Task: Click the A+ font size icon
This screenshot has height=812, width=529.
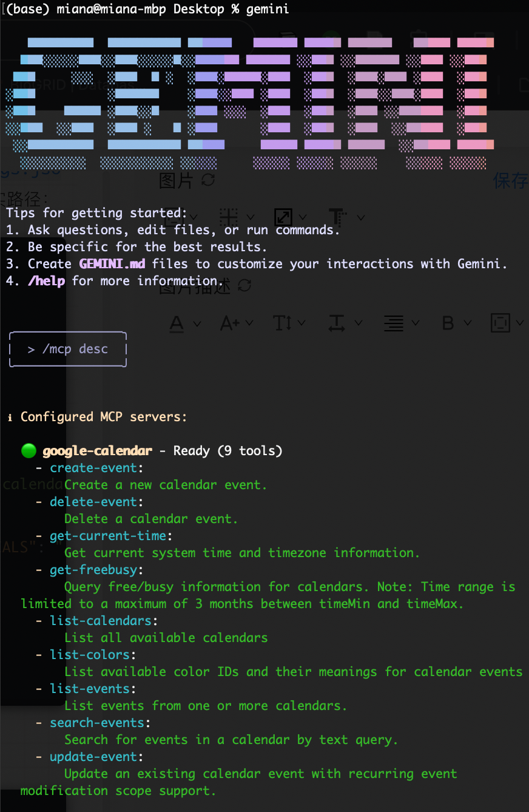Action: (229, 323)
